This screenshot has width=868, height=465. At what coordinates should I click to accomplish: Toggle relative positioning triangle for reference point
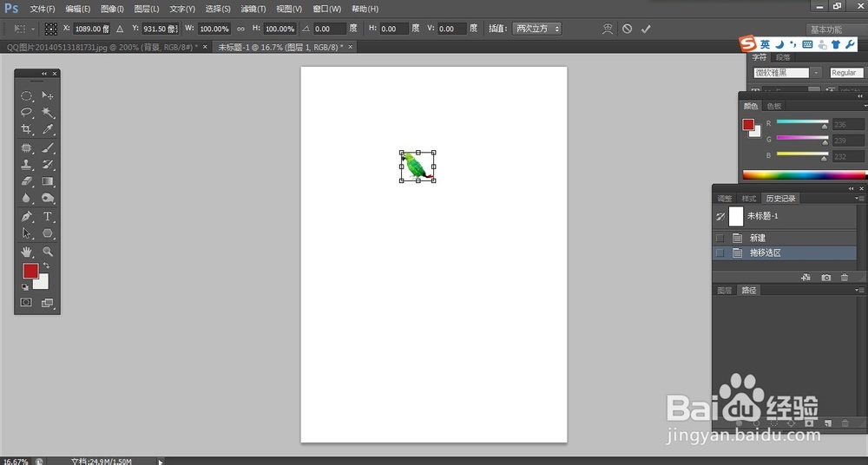point(120,29)
